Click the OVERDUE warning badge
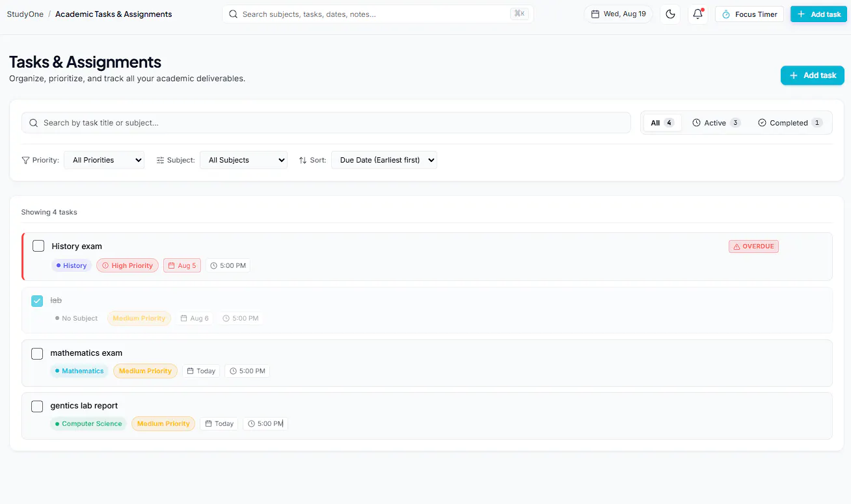This screenshot has width=851, height=504. tap(753, 246)
